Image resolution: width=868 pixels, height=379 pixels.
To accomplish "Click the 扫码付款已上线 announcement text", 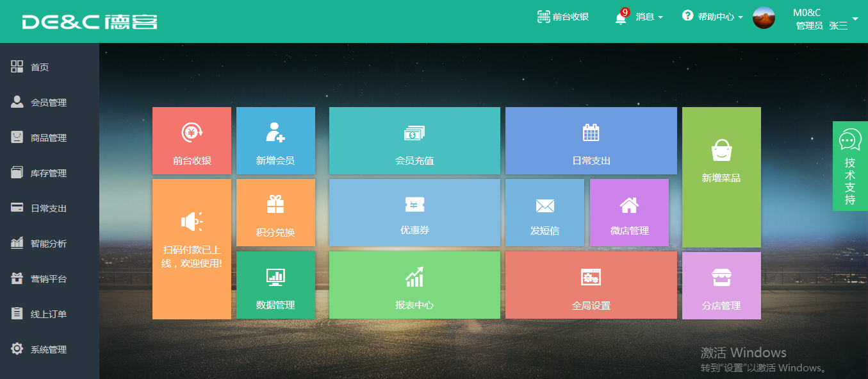I will (x=192, y=256).
